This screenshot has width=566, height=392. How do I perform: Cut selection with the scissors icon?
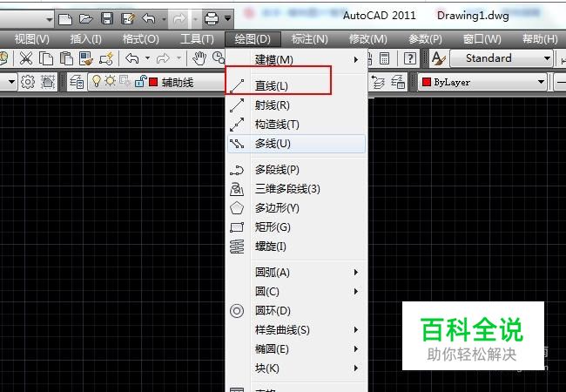(x=26, y=58)
